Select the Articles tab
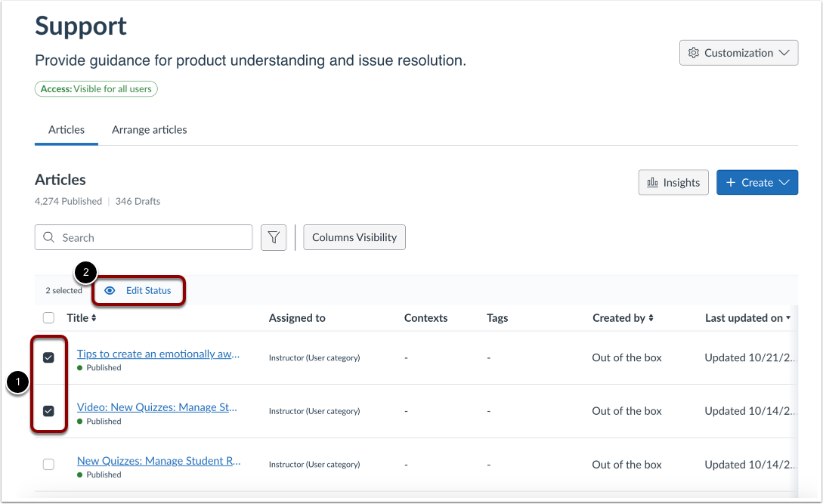The image size is (823, 504). pyautogui.click(x=67, y=130)
